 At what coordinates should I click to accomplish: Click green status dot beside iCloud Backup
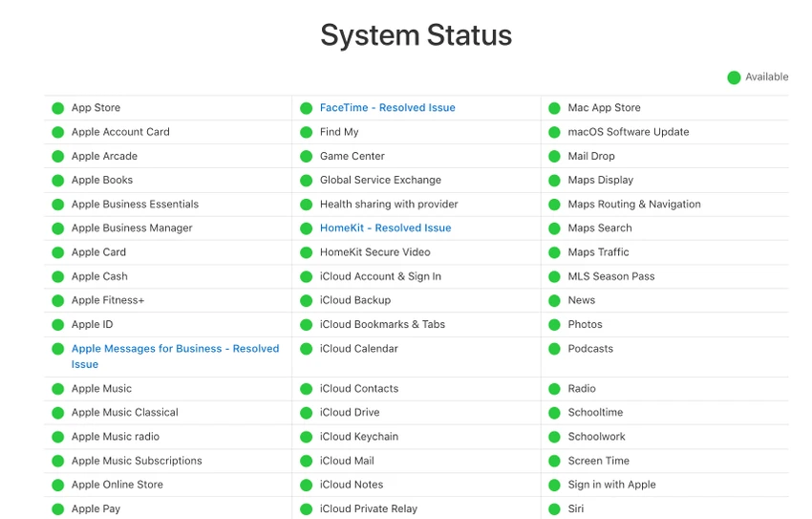coord(306,301)
